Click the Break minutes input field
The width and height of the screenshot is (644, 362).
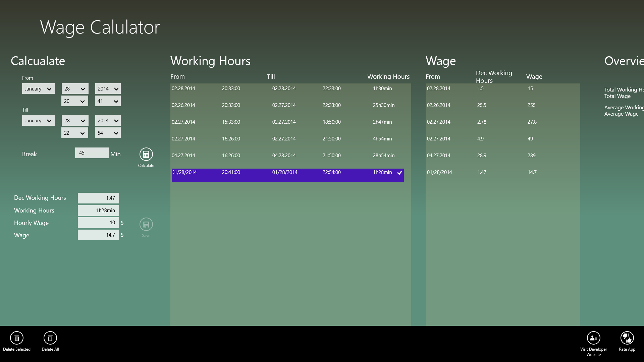[x=92, y=153]
